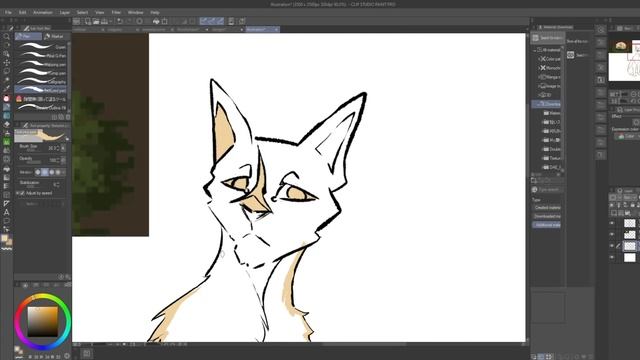
Task: Open the Brush Size preset dropdown
Action: (x=63, y=148)
